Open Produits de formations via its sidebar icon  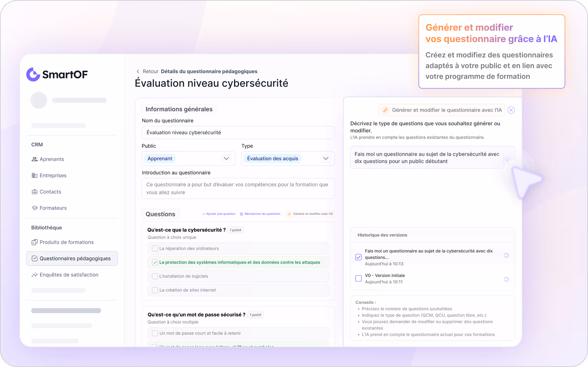coord(34,242)
